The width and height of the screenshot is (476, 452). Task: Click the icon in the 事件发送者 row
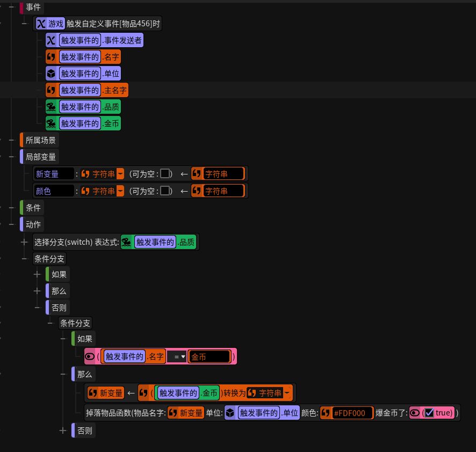point(51,40)
